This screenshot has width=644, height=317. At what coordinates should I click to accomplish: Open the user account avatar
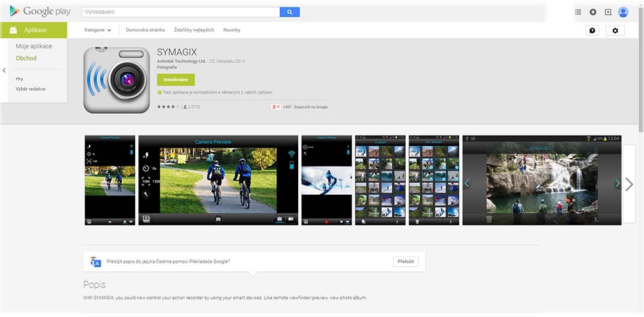(623, 12)
